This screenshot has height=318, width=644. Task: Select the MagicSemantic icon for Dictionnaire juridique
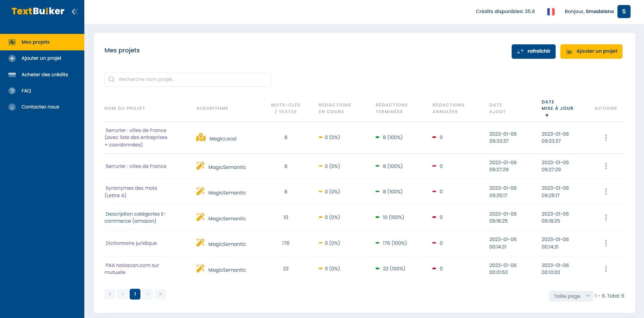point(200,242)
